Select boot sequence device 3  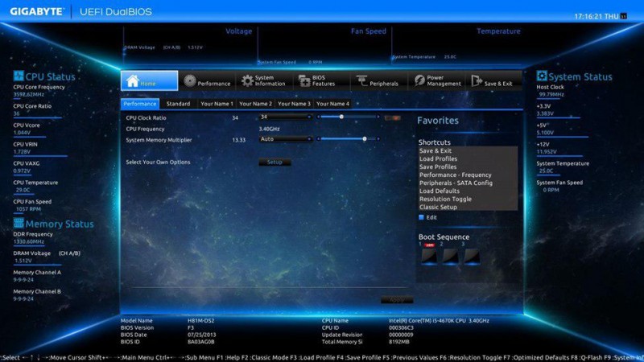(472, 256)
